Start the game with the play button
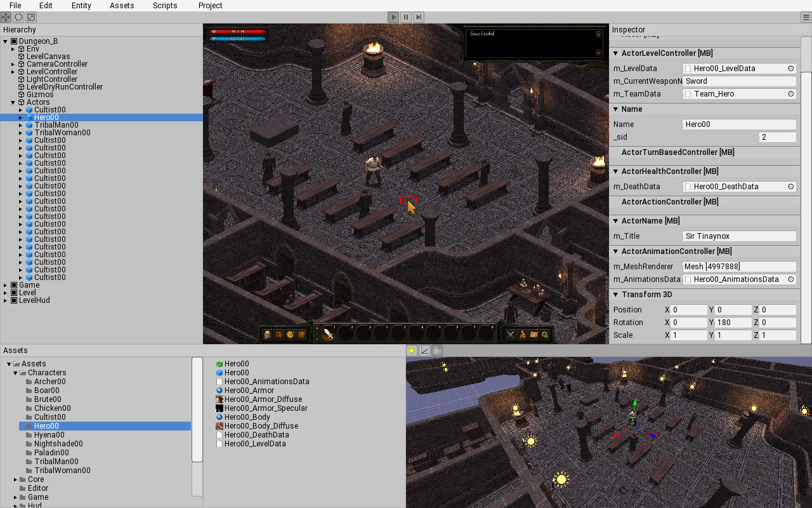The image size is (812, 508). pyautogui.click(x=393, y=17)
